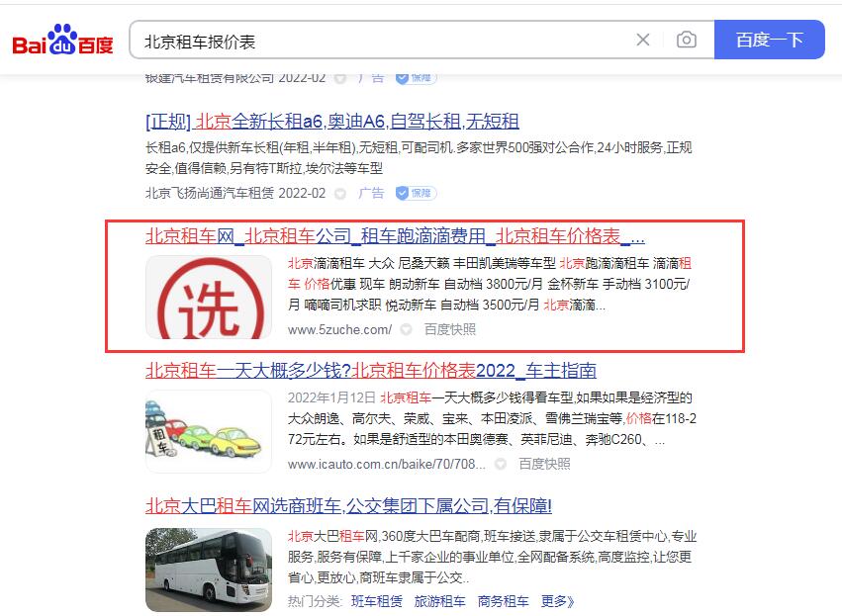Clear the search box with the X icon
The width and height of the screenshot is (842, 616).
643,40
